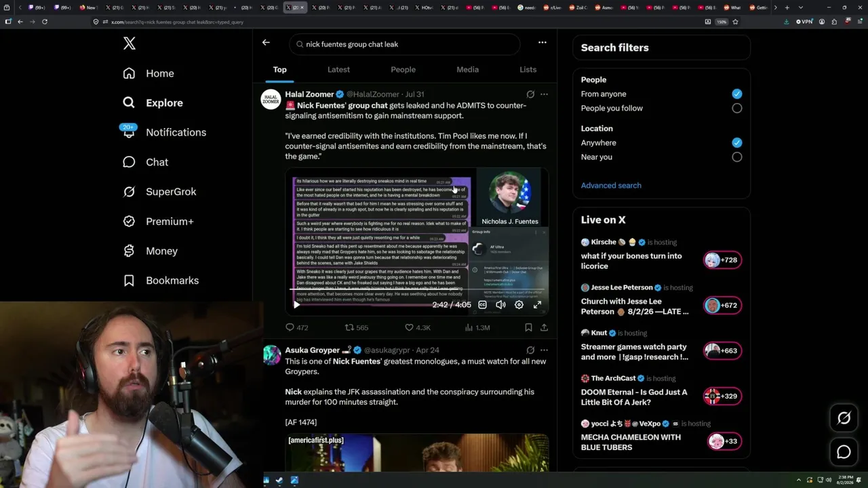Click Grok icon on Halal Zoomer post

[530, 94]
